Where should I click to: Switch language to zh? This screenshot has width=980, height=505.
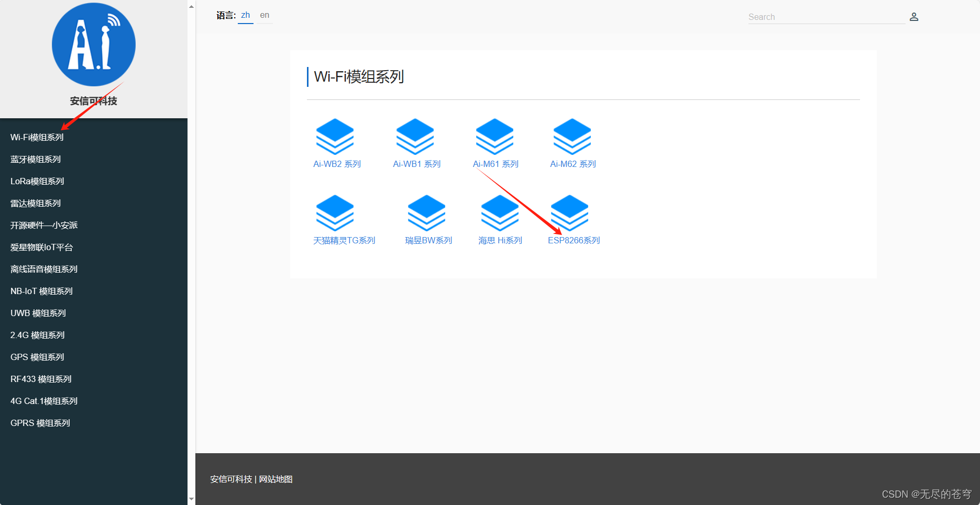(246, 15)
